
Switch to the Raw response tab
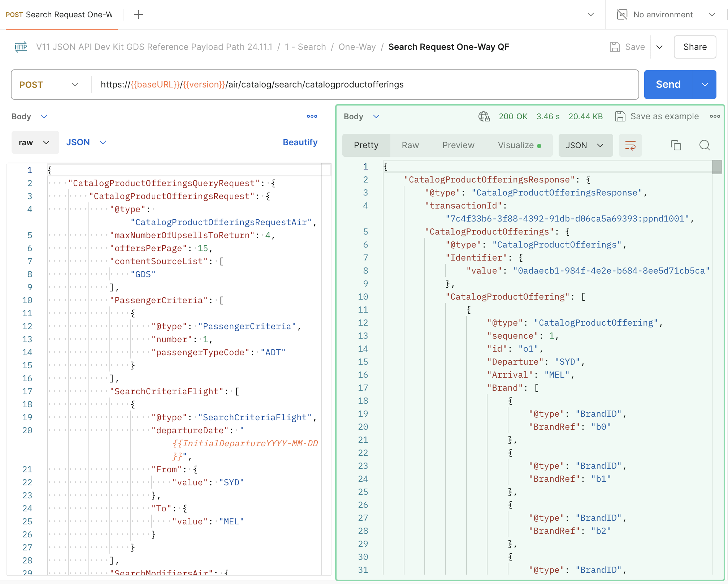(410, 145)
